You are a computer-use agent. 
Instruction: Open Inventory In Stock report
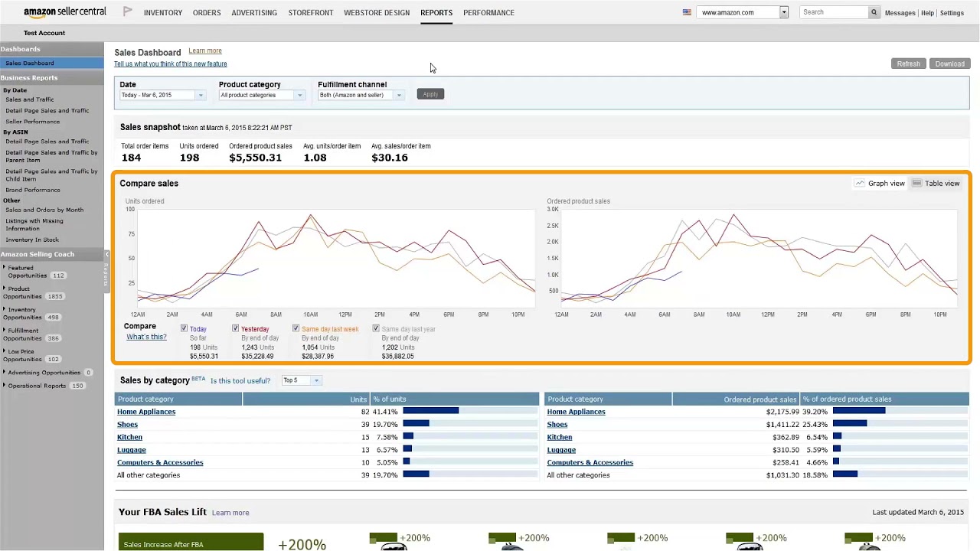point(32,240)
